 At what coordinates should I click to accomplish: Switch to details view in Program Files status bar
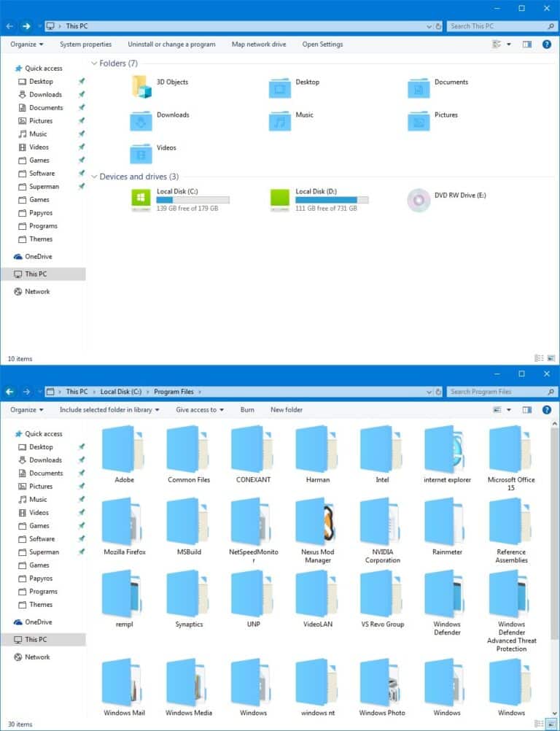pyautogui.click(x=537, y=724)
